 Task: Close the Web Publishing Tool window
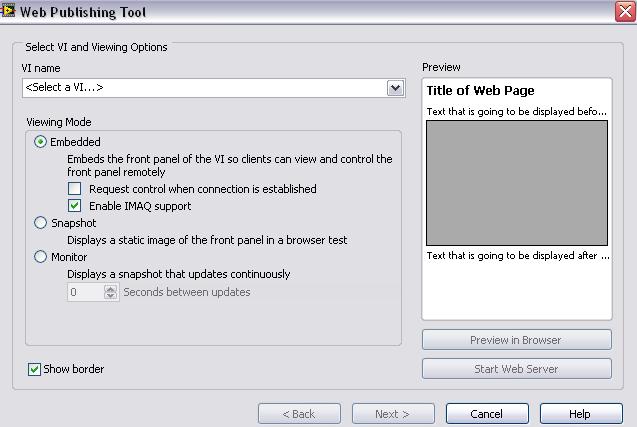(x=625, y=11)
